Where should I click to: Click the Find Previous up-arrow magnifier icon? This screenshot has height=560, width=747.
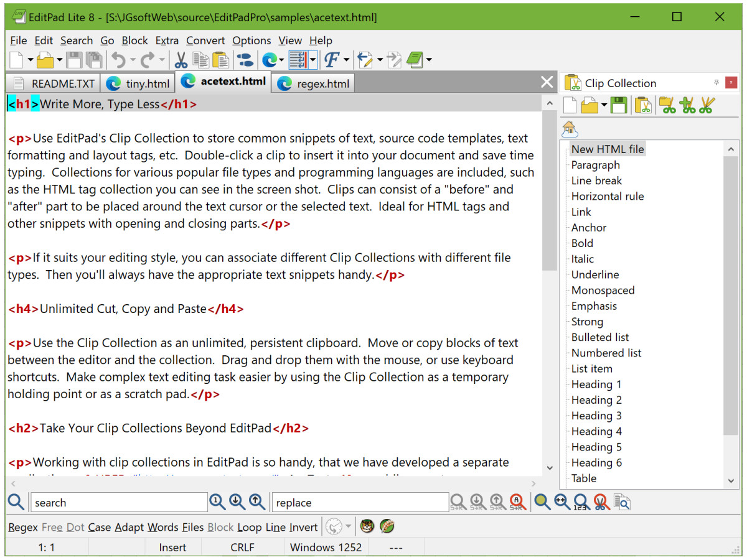click(x=256, y=502)
